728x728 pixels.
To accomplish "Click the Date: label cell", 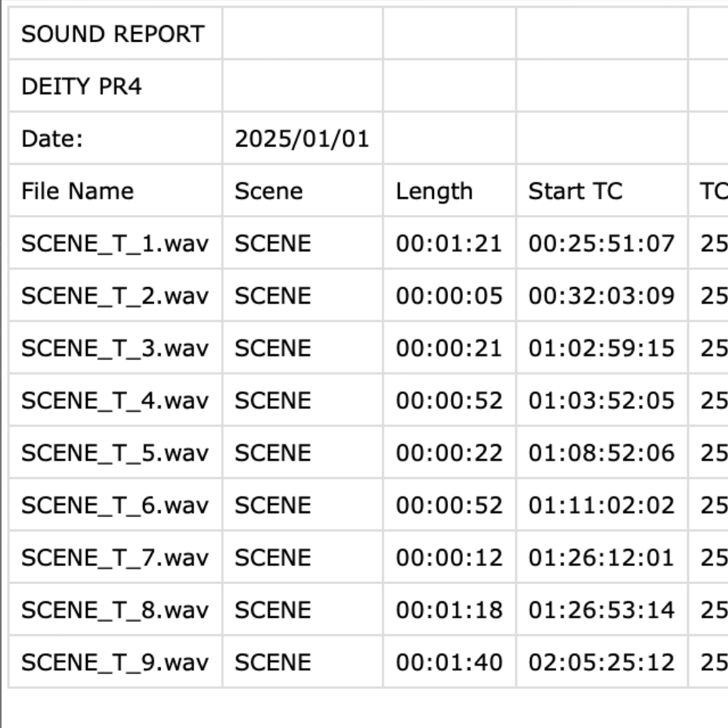I will click(x=52, y=139).
